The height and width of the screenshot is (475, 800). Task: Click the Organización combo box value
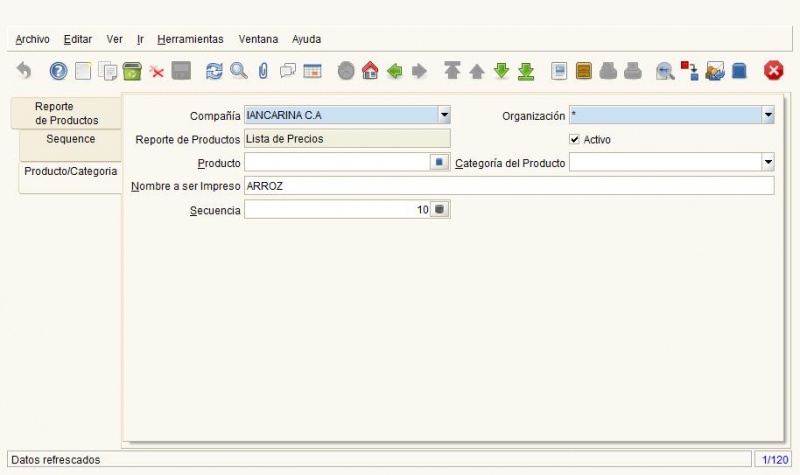[665, 115]
